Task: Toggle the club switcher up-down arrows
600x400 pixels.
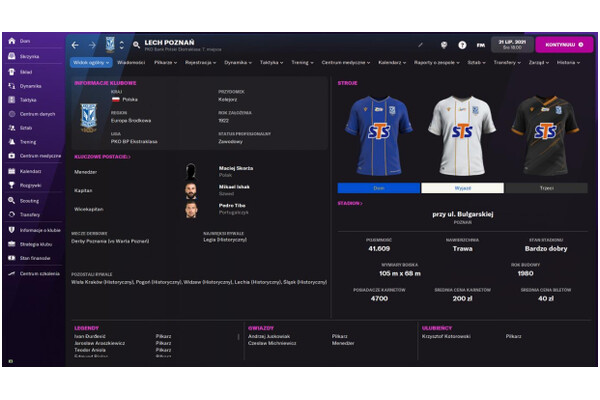Action: coord(122,45)
